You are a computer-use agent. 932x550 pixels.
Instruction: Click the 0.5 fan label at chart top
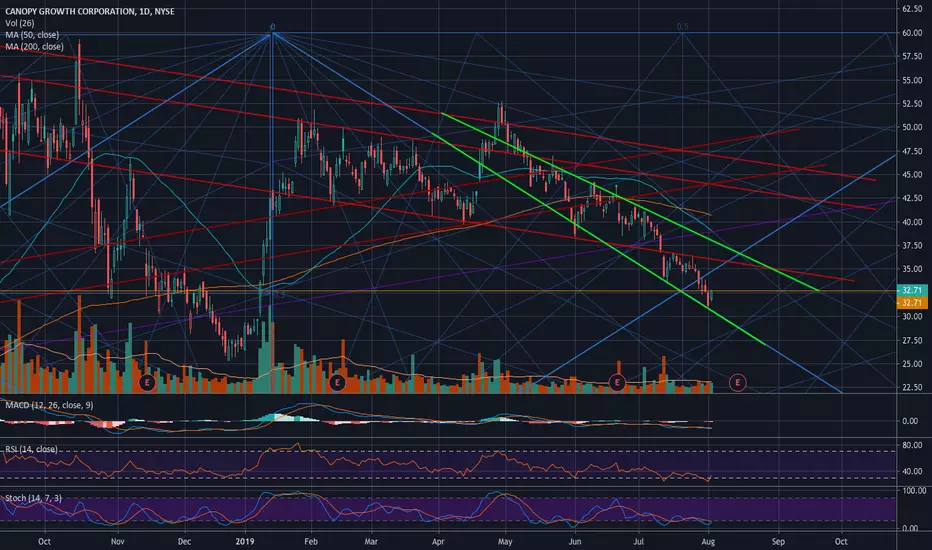pyautogui.click(x=682, y=27)
